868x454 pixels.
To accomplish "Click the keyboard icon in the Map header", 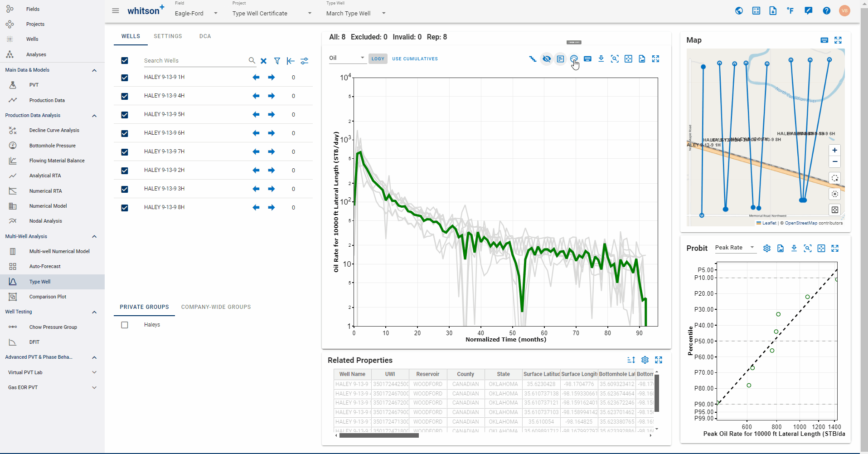I will (824, 40).
